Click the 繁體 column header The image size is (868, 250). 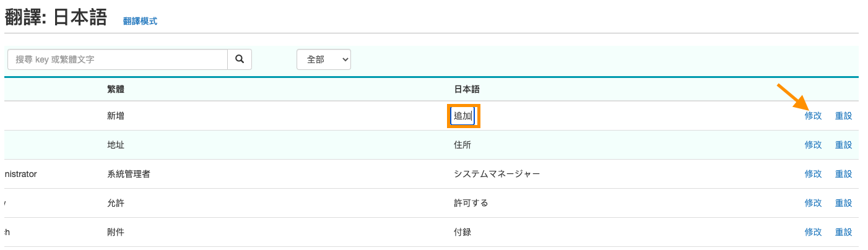[x=116, y=89]
